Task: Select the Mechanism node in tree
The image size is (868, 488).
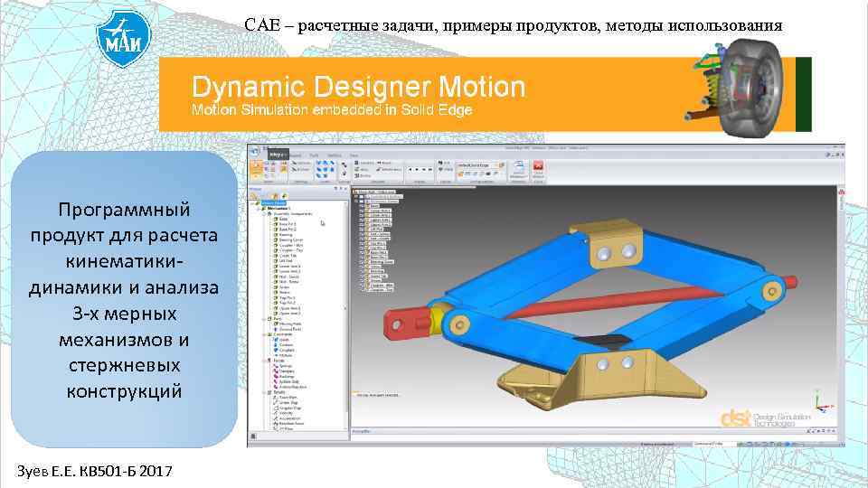Action: (278, 209)
